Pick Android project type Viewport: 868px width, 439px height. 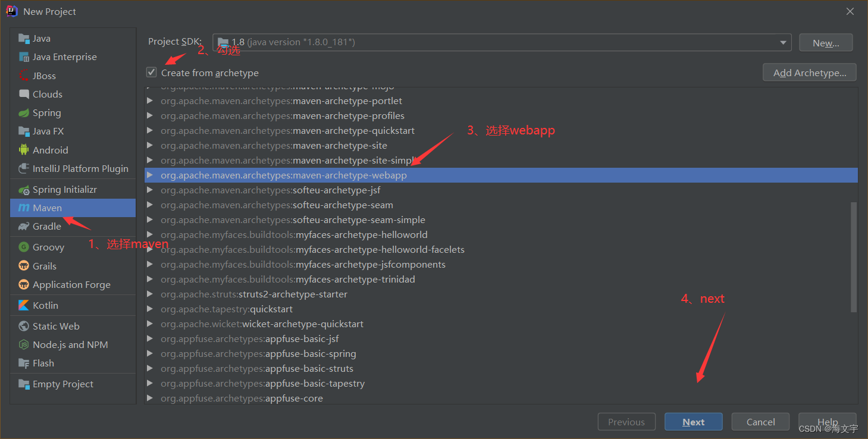tap(73, 150)
